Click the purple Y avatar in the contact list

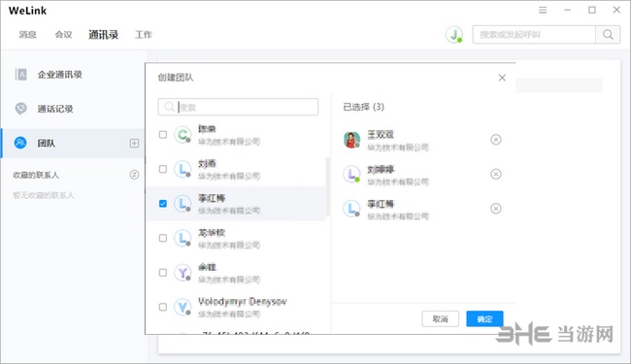(183, 273)
